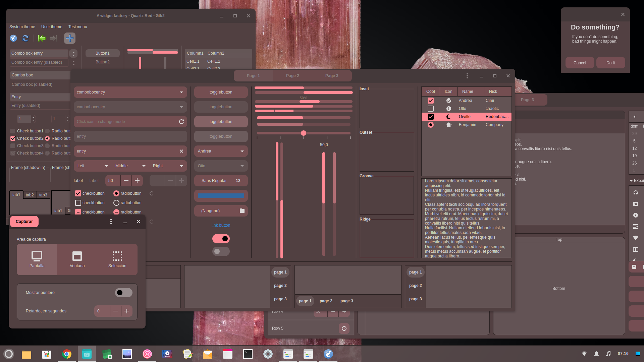
Task: Check Cool checkbox for Otto row
Action: click(431, 109)
